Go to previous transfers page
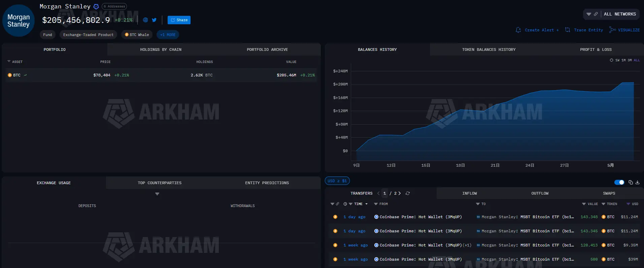 click(x=378, y=193)
